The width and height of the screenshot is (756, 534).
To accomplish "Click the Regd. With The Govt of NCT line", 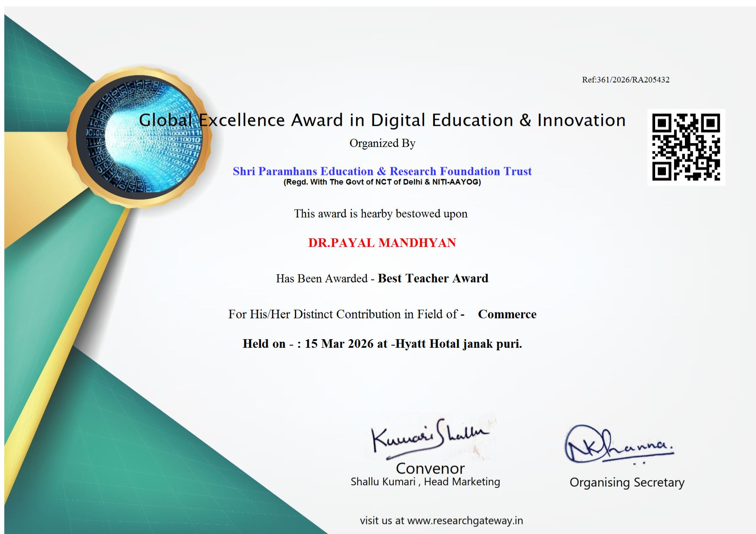I will click(382, 182).
